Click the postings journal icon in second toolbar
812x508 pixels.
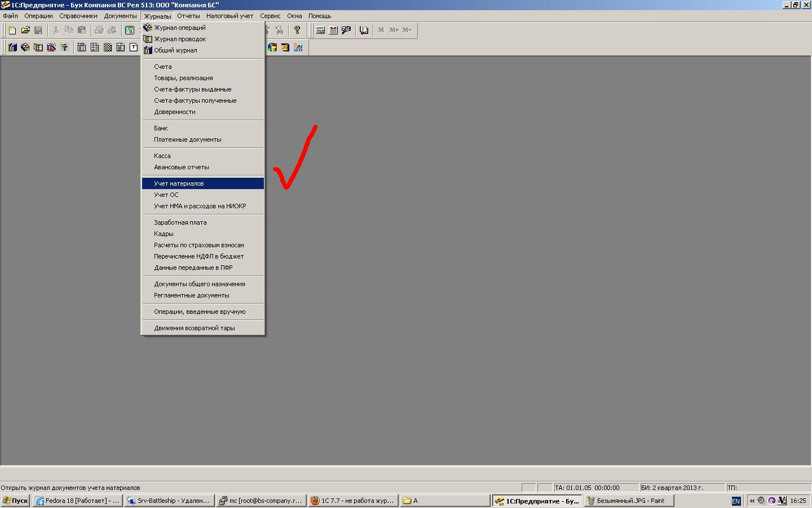38,47
